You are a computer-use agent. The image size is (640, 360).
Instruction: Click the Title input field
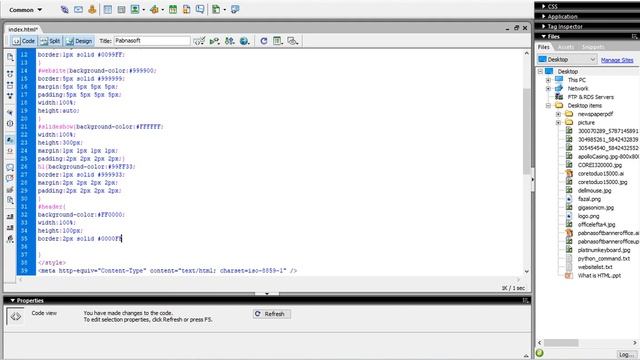[152, 41]
